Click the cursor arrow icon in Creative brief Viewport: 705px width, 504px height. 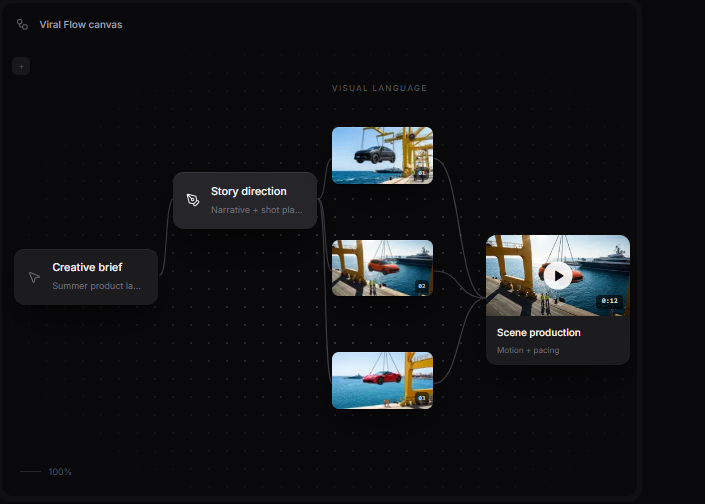point(34,277)
